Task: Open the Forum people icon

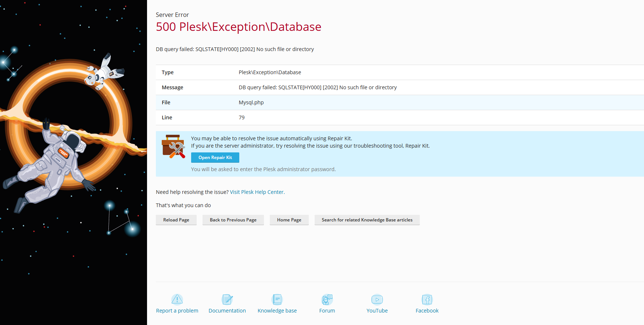Action: pos(327,300)
